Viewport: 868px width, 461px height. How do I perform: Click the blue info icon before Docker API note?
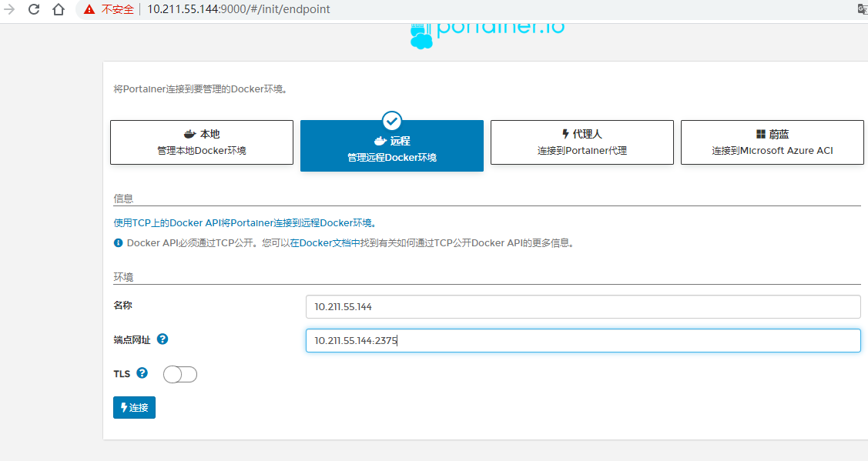tap(119, 243)
